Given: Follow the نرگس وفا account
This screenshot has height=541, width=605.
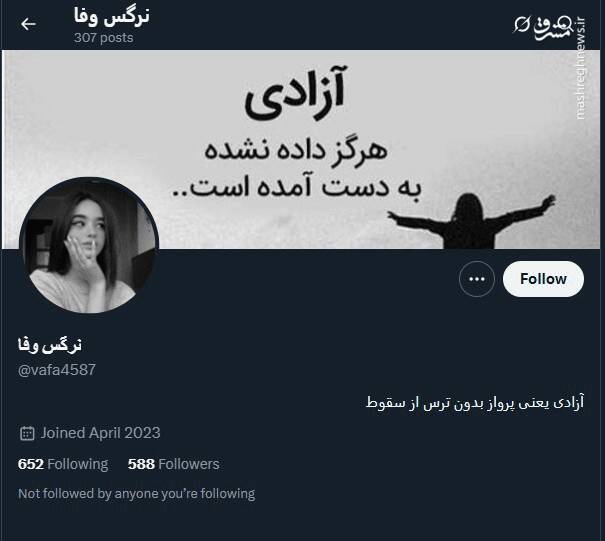Looking at the screenshot, I should click(543, 279).
